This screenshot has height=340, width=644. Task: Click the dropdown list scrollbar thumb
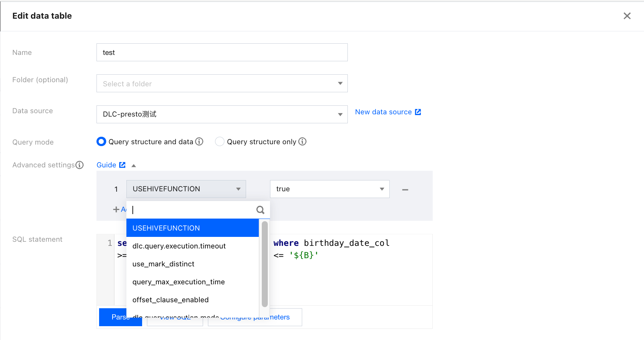(x=265, y=263)
